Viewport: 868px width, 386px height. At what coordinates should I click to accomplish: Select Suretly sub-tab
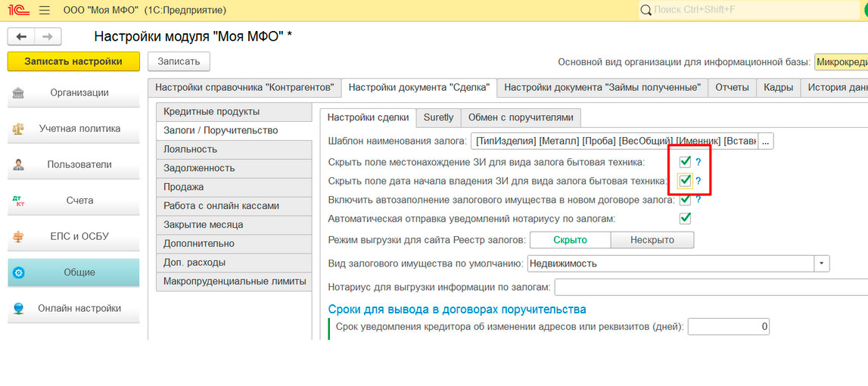(438, 117)
